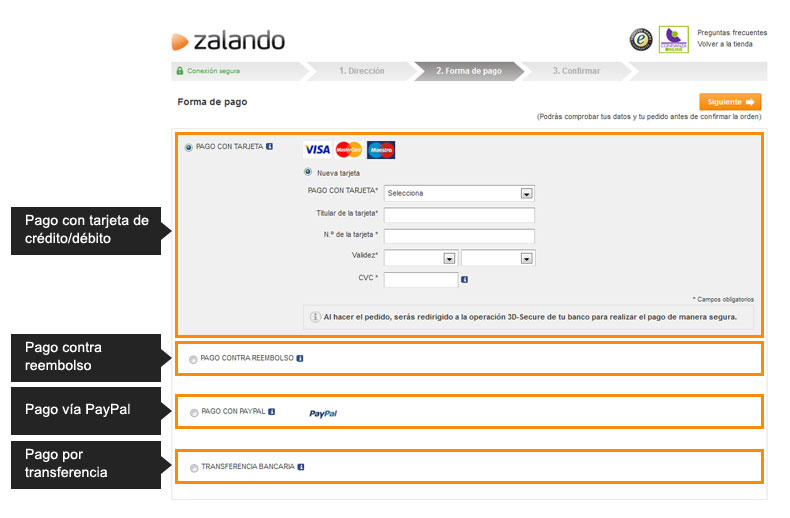Open the card type Selecciona dropdown

pos(459,193)
